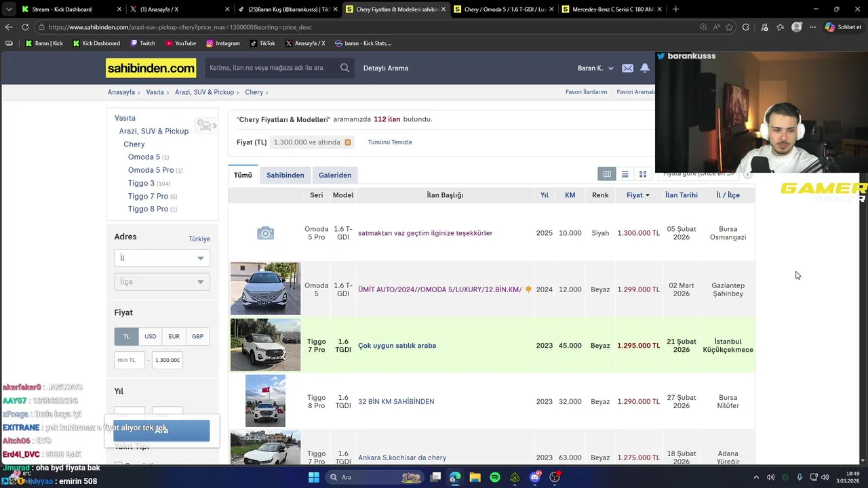The height and width of the screenshot is (488, 868).
Task: Open OBS Studio from the taskbar
Action: point(555,477)
